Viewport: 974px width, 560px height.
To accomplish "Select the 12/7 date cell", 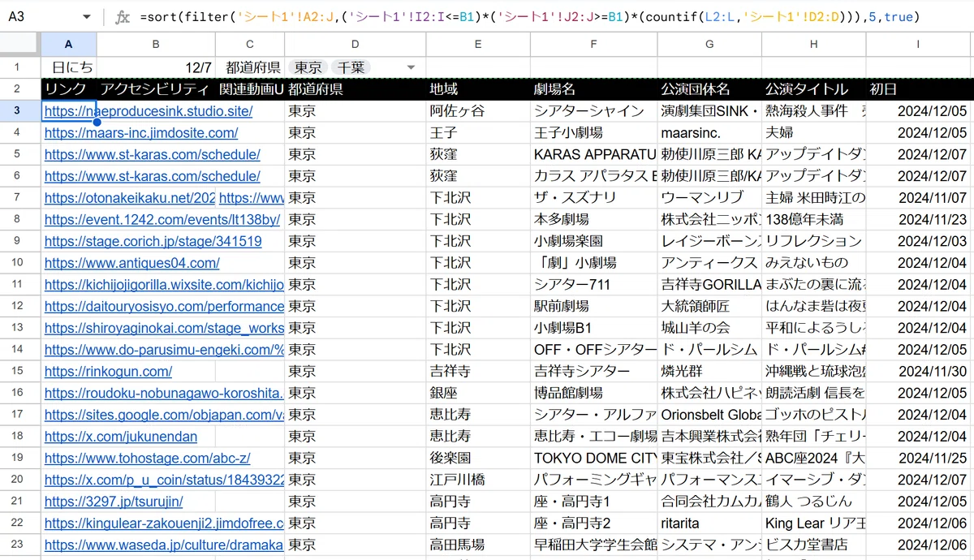I will (x=156, y=67).
